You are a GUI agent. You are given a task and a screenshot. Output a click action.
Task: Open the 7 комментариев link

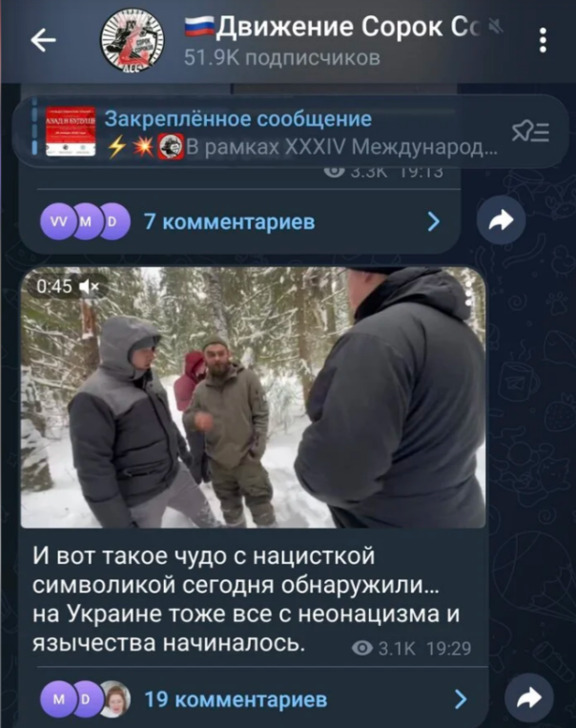(229, 221)
